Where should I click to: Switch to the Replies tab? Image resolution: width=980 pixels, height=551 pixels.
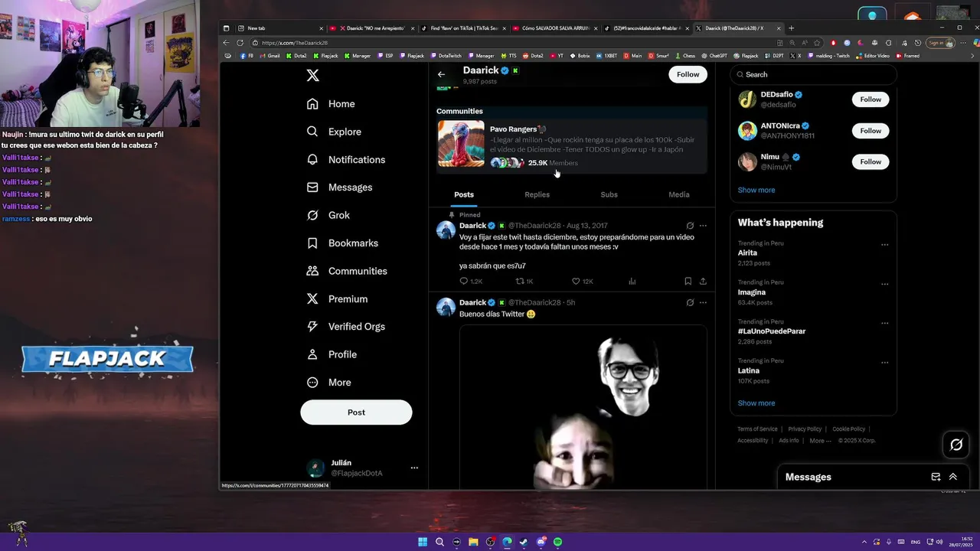(537, 194)
